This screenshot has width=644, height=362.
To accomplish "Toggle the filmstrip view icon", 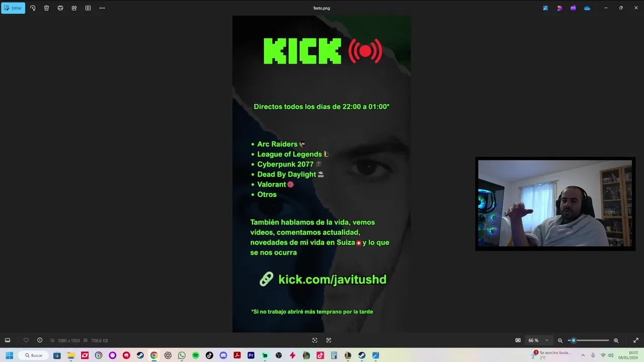I will coord(8,340).
